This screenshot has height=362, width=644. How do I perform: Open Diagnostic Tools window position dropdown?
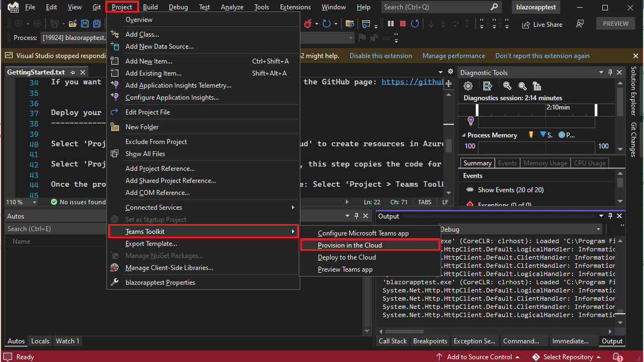[601, 72]
